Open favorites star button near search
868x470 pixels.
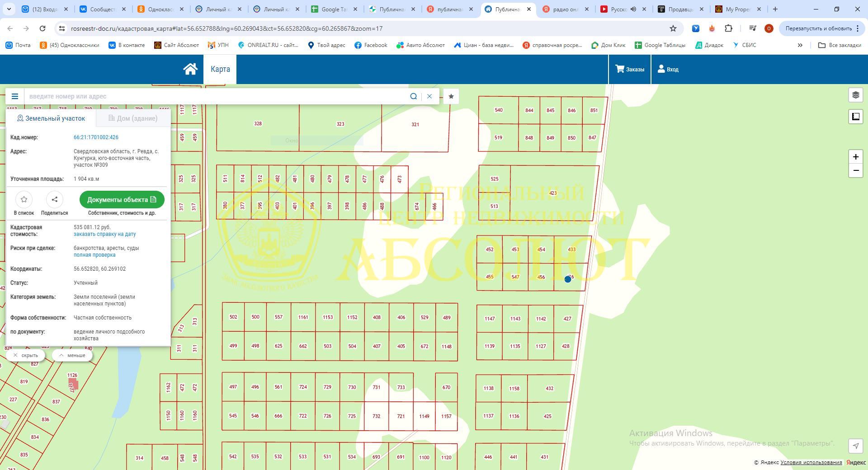(x=451, y=96)
